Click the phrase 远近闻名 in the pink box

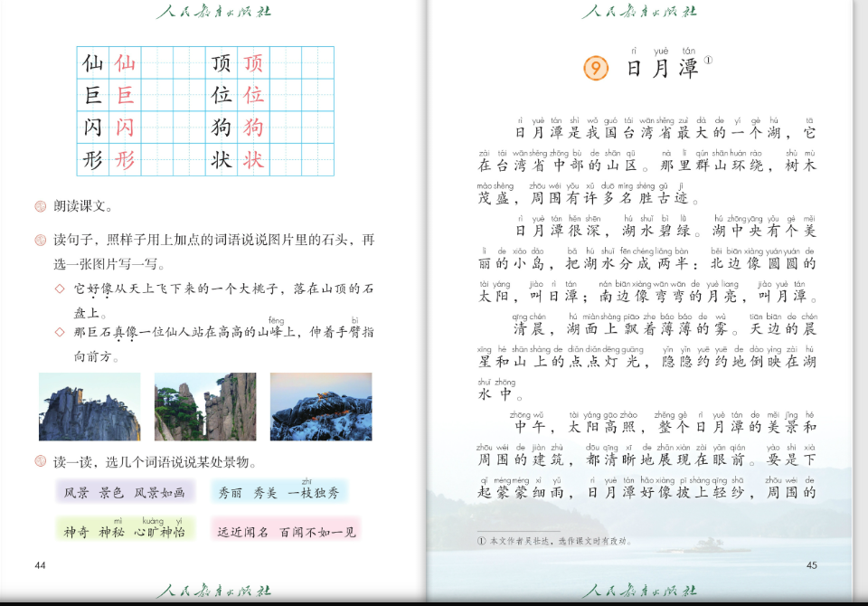(x=243, y=533)
